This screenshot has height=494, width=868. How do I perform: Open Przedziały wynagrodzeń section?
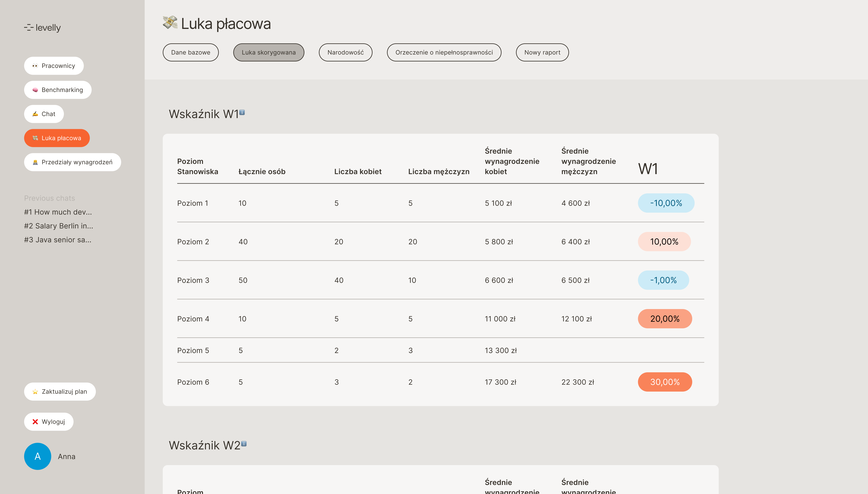click(73, 162)
